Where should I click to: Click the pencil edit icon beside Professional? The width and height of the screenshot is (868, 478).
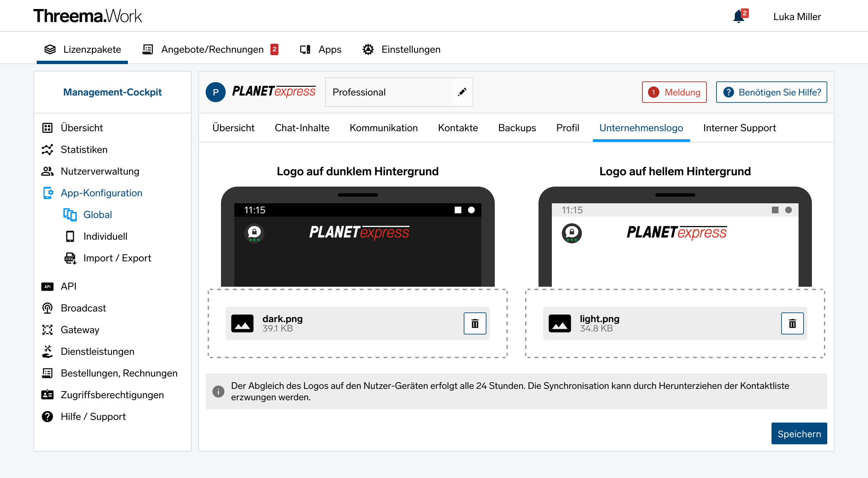click(x=462, y=92)
